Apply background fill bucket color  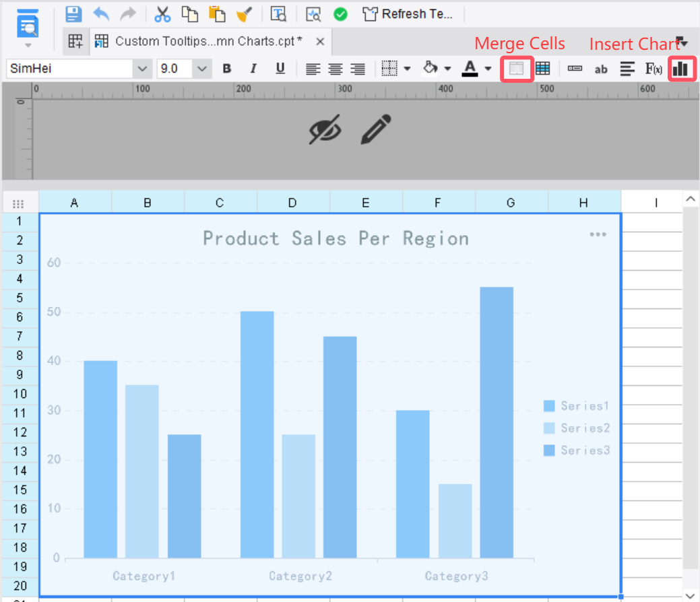[430, 68]
